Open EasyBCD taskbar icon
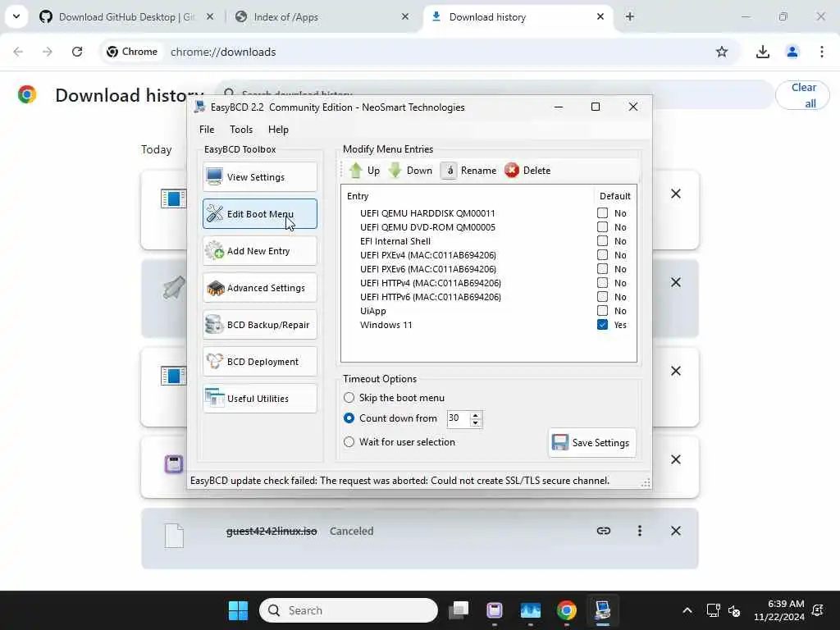Screen dimensions: 840x630 pyautogui.click(x=603, y=610)
